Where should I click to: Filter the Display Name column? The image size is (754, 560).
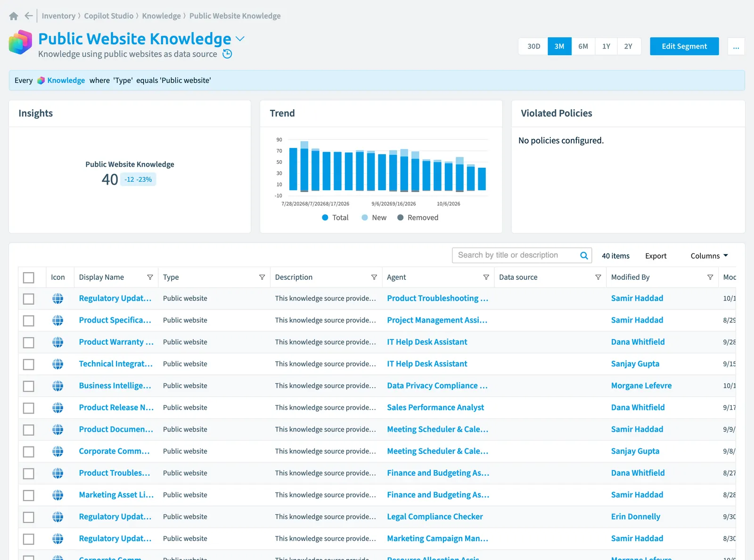pos(150,277)
